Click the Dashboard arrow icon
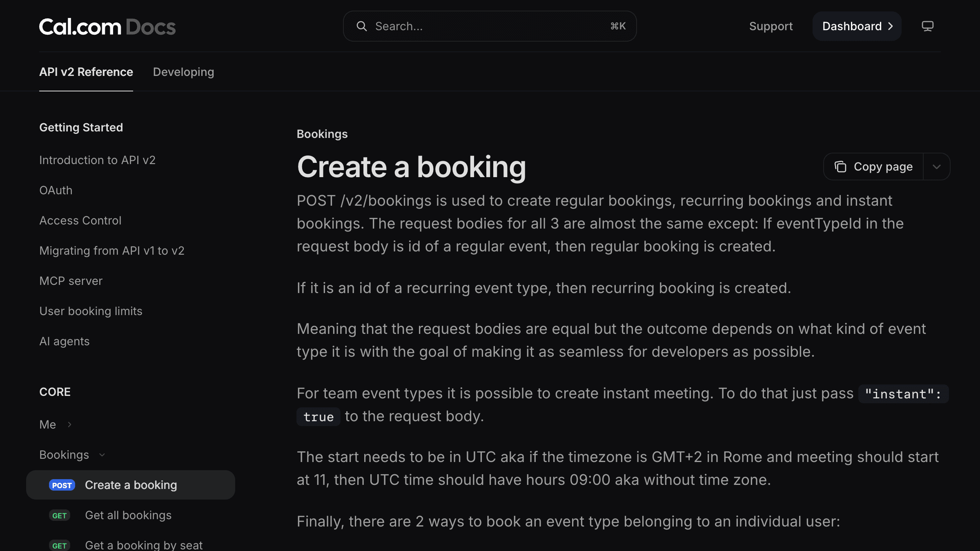 pos(891,26)
